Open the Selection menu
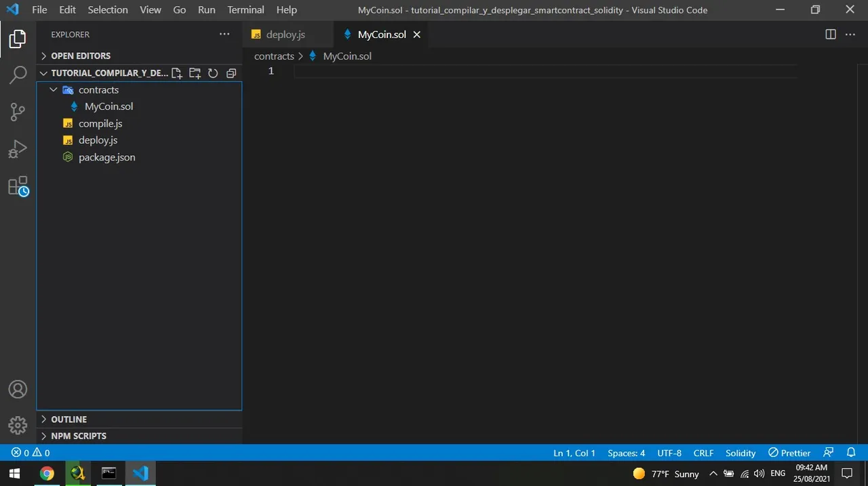Image resolution: width=868 pixels, height=486 pixels. pyautogui.click(x=108, y=9)
